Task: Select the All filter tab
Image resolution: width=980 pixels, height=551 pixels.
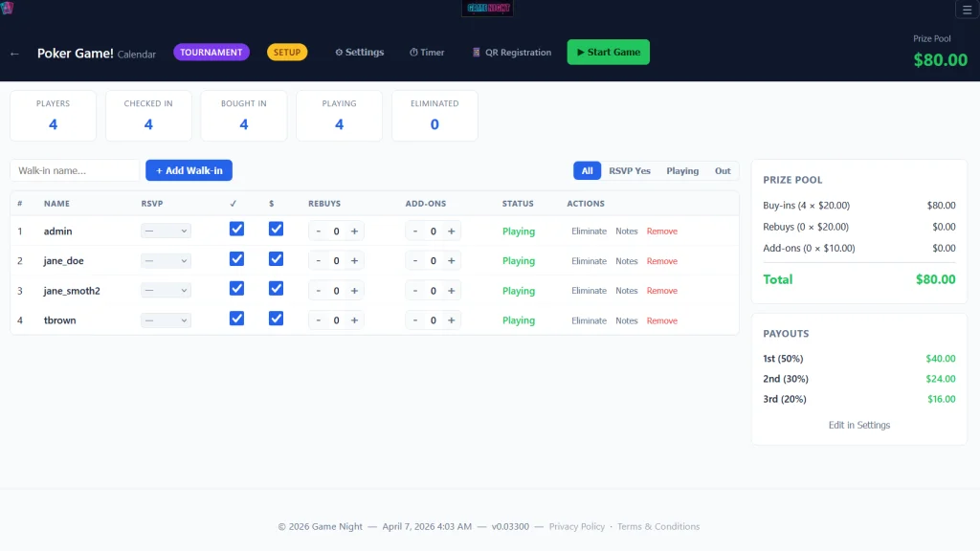Action: 587,170
